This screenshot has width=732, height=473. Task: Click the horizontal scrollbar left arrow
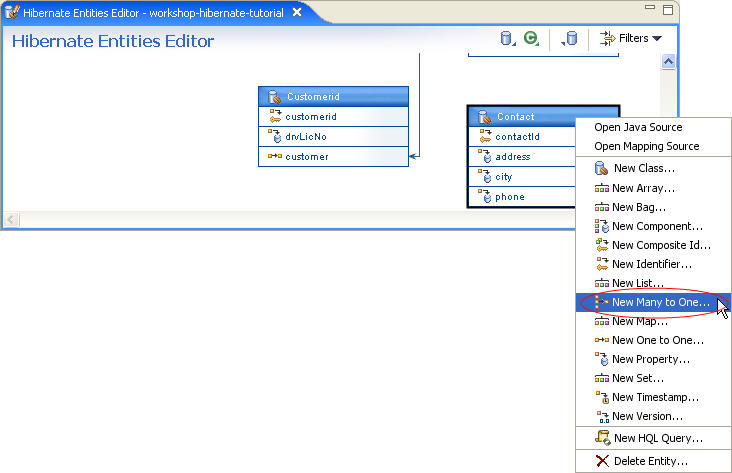coord(12,219)
